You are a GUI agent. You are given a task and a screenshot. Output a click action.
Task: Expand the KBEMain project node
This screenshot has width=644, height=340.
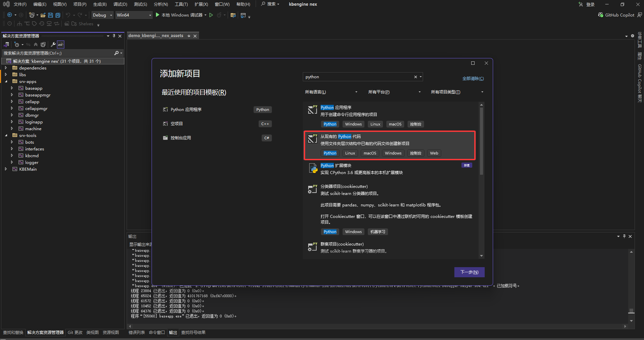(x=6, y=169)
